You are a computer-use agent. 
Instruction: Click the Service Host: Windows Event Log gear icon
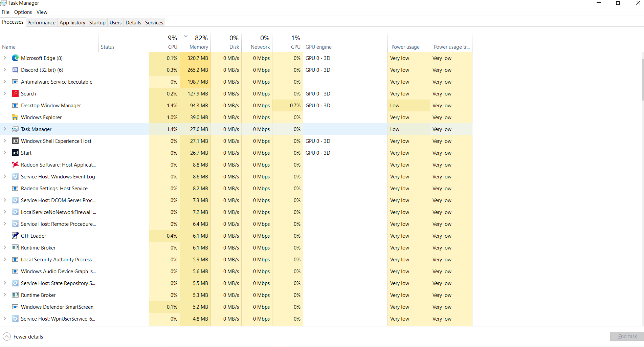[x=15, y=177]
